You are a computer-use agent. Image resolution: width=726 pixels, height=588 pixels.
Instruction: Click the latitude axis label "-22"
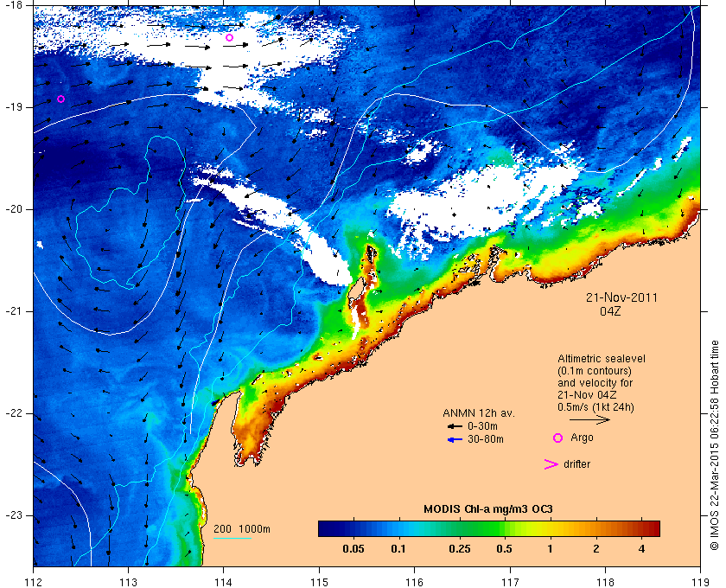[12, 412]
